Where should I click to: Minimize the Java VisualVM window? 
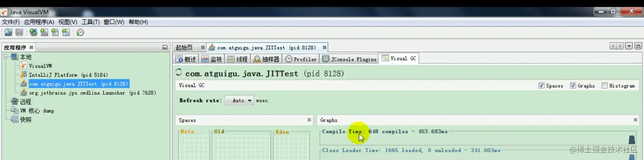coord(601,11)
